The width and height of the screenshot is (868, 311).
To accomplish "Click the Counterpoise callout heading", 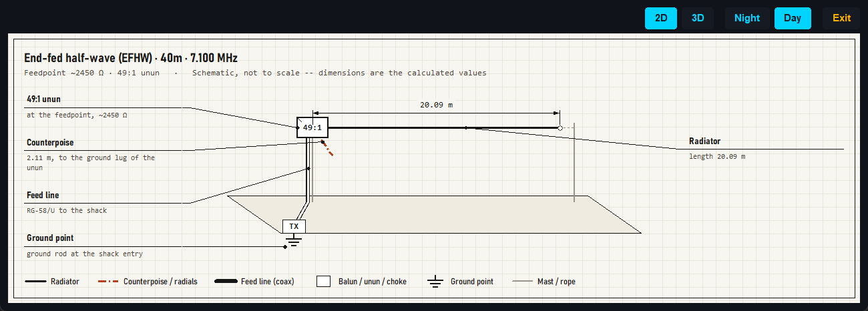I will point(50,143).
